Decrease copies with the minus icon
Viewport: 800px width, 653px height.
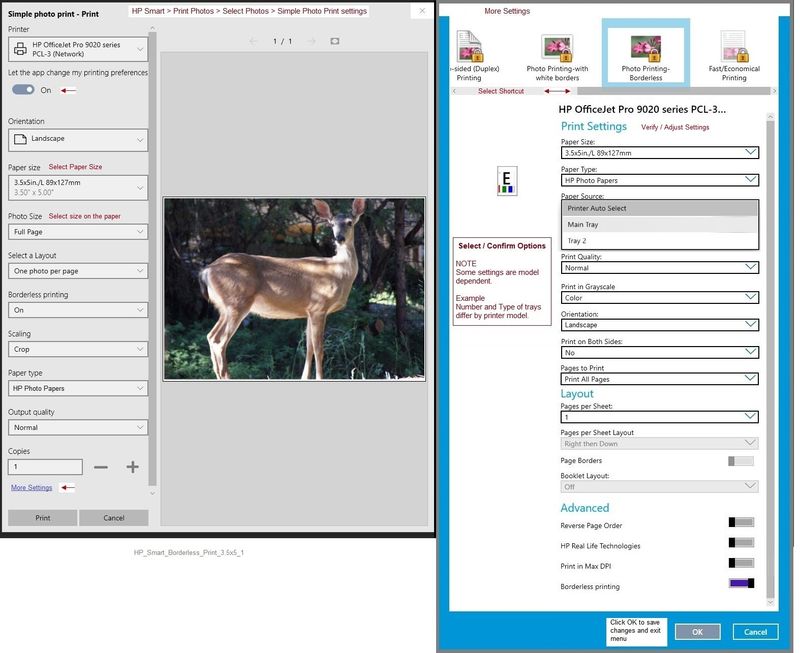tap(101, 467)
